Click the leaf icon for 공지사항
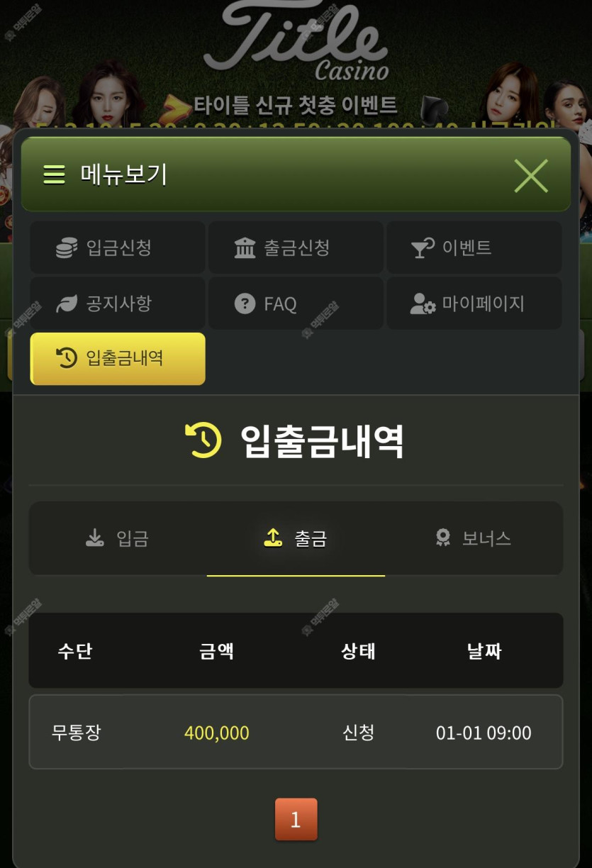592x868 pixels. pos(67,304)
